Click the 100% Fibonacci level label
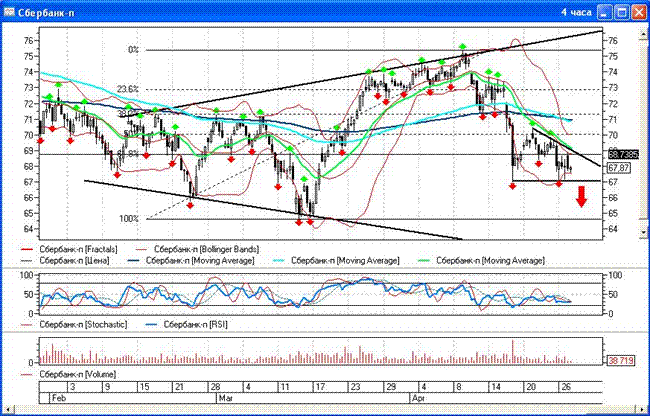This screenshot has width=650, height=416. coord(129,218)
